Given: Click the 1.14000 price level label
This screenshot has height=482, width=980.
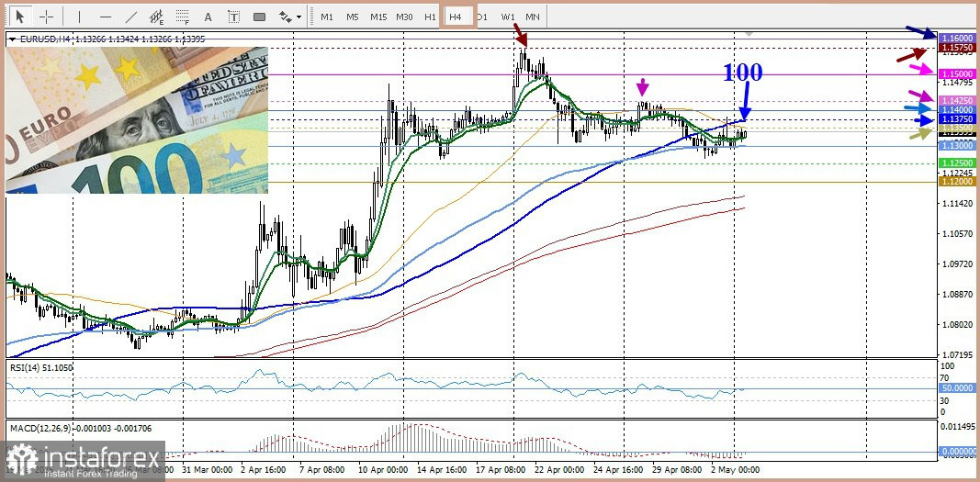Looking at the screenshot, I should pyautogui.click(x=957, y=109).
